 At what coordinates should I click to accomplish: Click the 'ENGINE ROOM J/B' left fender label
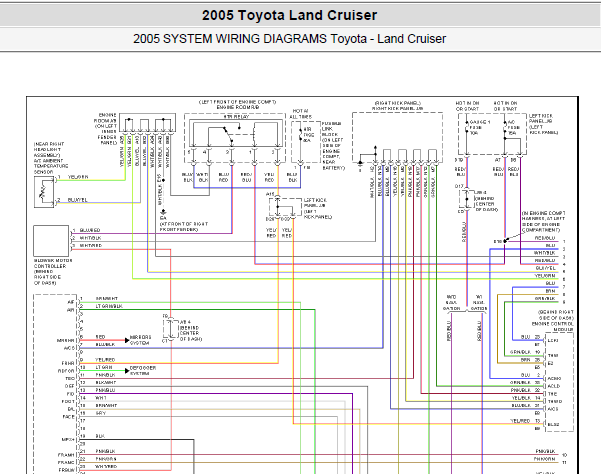(105, 129)
